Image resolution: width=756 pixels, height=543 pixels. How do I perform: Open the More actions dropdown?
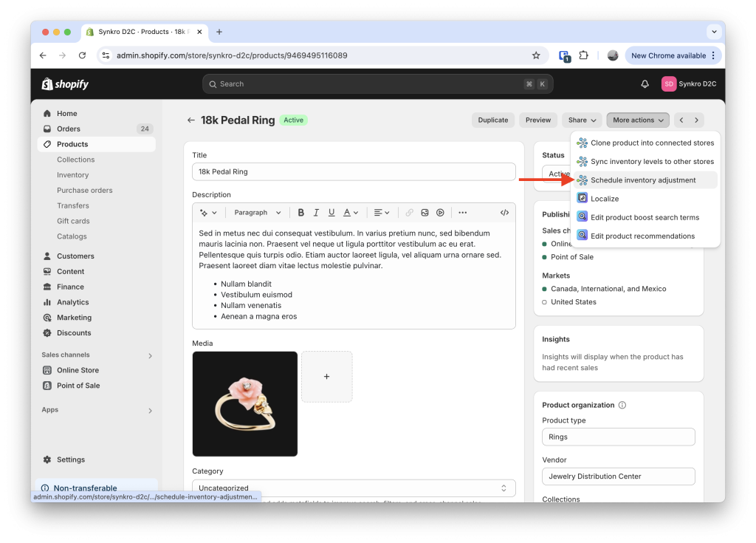637,120
